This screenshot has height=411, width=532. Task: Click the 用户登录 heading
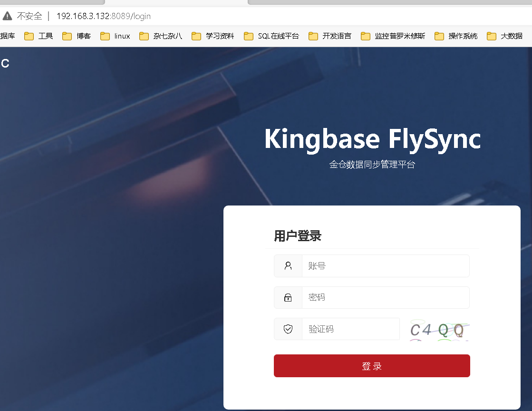tap(298, 235)
